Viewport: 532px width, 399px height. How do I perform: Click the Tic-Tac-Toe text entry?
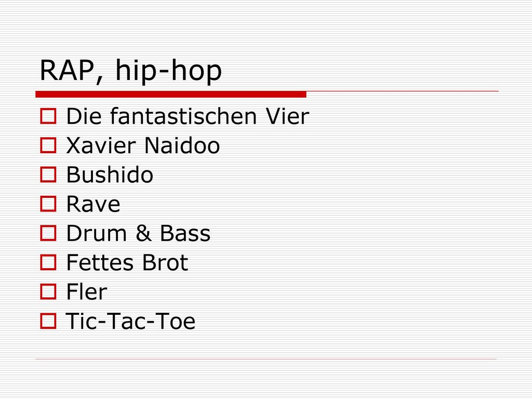tap(130, 321)
